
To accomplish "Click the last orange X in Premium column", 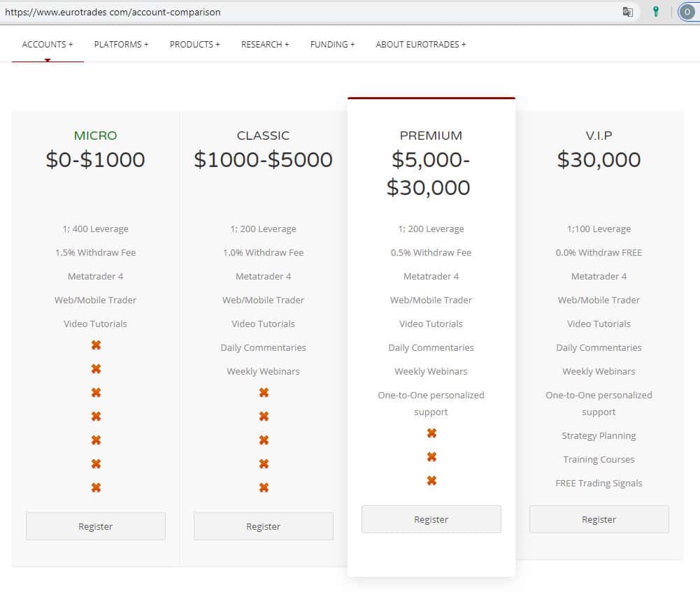I will (431, 481).
